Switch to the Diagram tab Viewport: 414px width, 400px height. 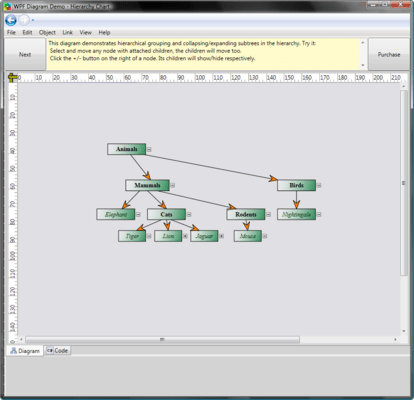click(x=25, y=351)
